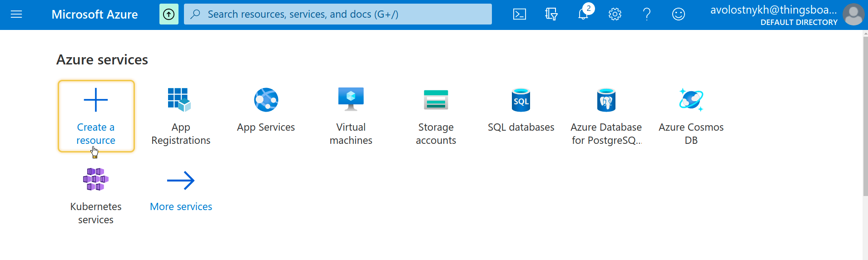Viewport: 868px width, 260px height.
Task: Open Kubernetes services tile
Action: (96, 196)
